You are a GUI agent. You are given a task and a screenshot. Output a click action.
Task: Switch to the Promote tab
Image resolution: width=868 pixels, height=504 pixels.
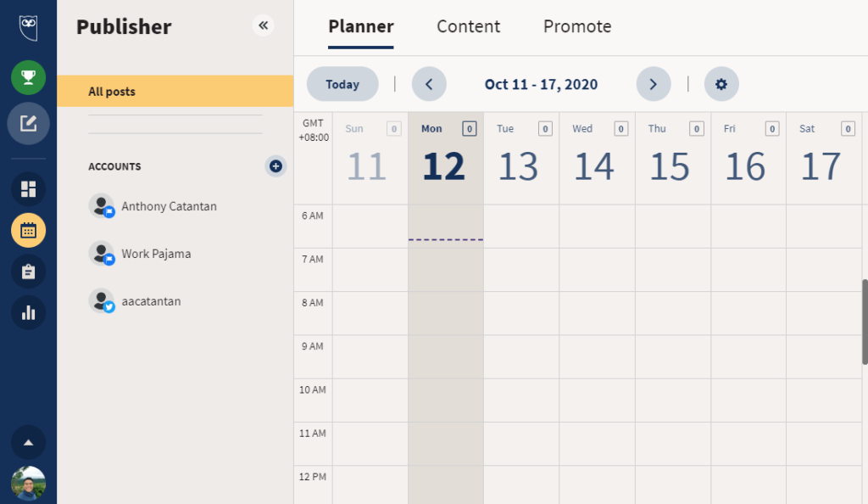(577, 26)
